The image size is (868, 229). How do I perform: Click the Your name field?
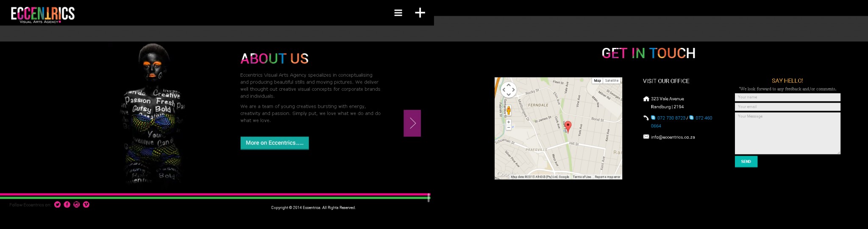787,97
